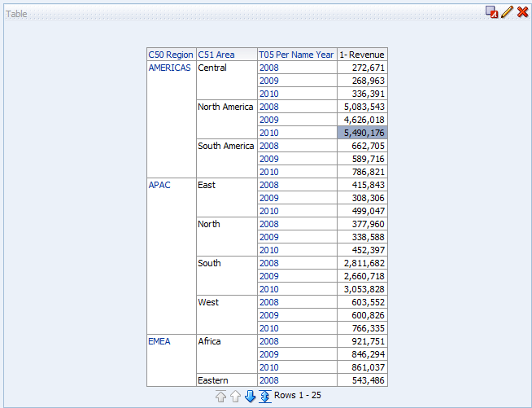The height and width of the screenshot is (408, 532).
Task: Select the C51 Area column header
Action: pyautogui.click(x=216, y=55)
